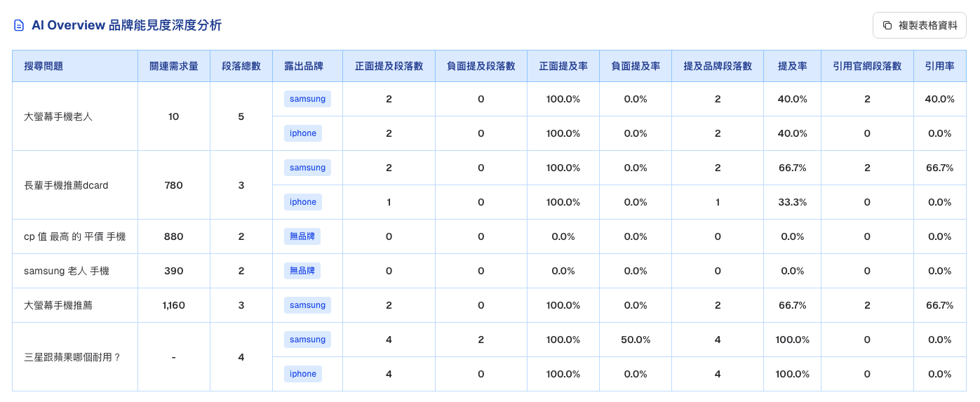Click the 50.0% negative mention rate cell
The width and height of the screenshot is (980, 402).
pyautogui.click(x=636, y=340)
